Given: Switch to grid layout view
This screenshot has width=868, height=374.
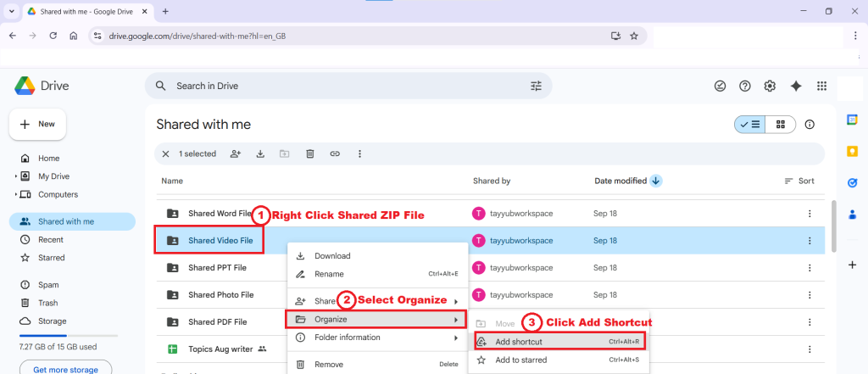Looking at the screenshot, I should pyautogui.click(x=781, y=125).
